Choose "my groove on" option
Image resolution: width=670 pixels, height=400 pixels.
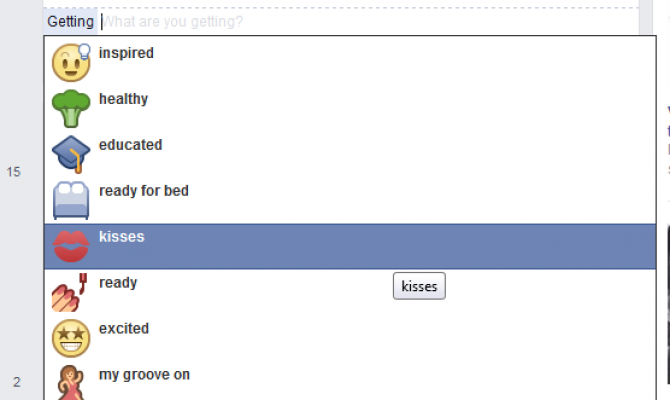click(x=144, y=375)
